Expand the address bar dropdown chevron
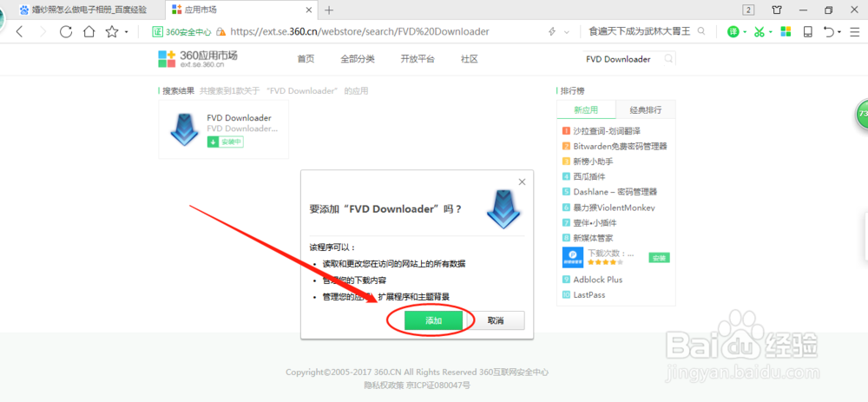Viewport: 868px width, 402px height. click(566, 32)
